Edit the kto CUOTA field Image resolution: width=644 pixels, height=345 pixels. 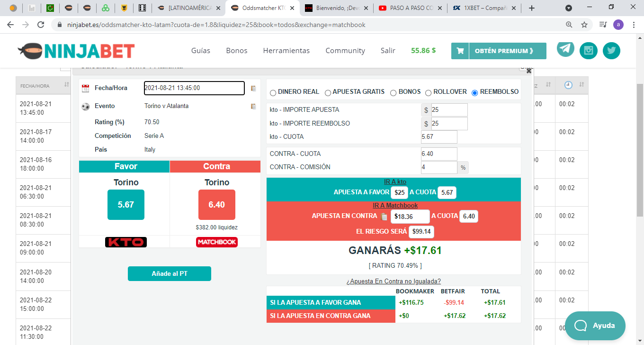click(x=439, y=137)
